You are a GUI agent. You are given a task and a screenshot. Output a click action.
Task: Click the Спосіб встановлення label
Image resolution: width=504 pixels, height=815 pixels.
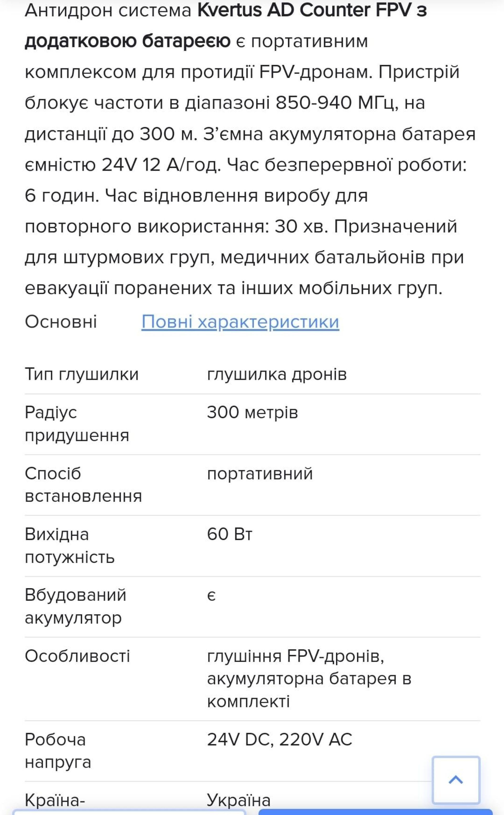pyautogui.click(x=83, y=485)
